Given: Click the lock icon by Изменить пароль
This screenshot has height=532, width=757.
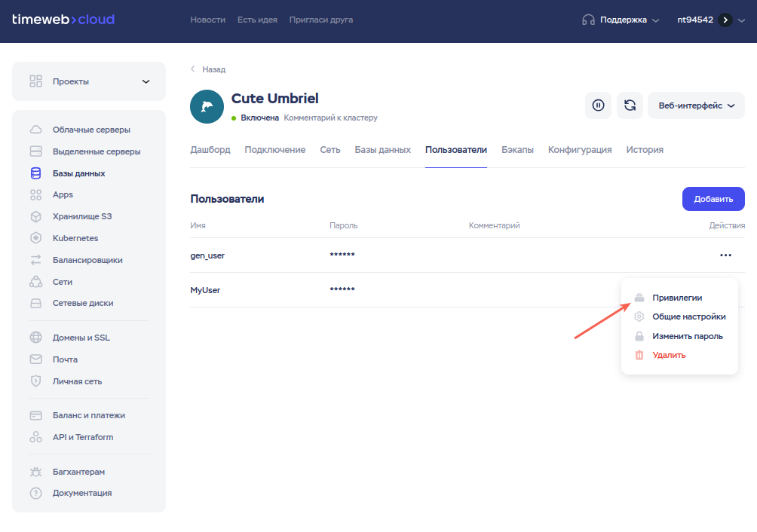Looking at the screenshot, I should (639, 336).
